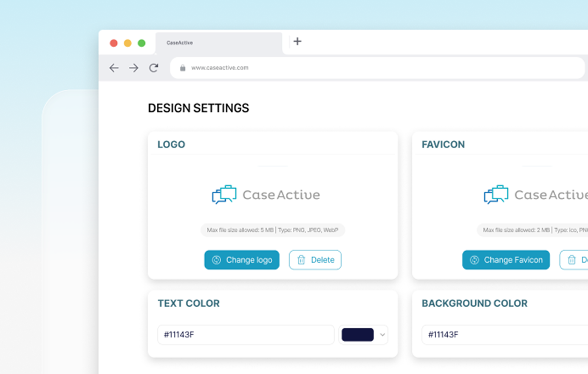
Task: Select the CaseActive browser tab
Action: pyautogui.click(x=218, y=43)
